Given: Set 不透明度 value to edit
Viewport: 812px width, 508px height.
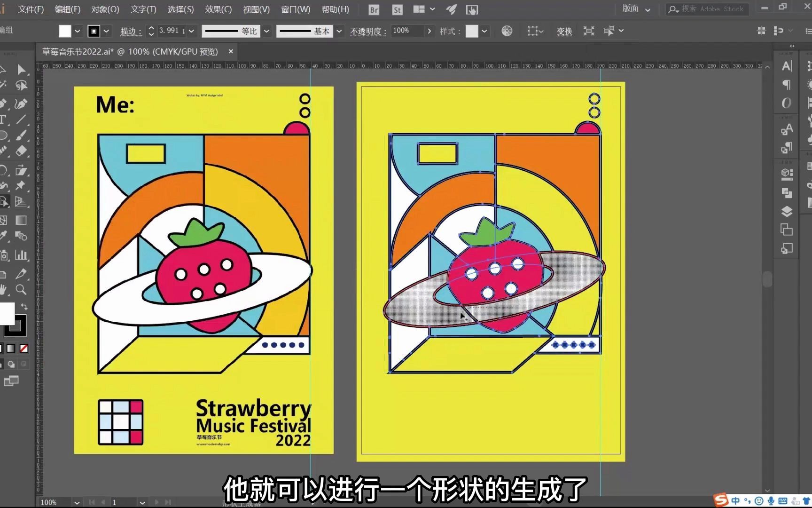Looking at the screenshot, I should (x=407, y=31).
